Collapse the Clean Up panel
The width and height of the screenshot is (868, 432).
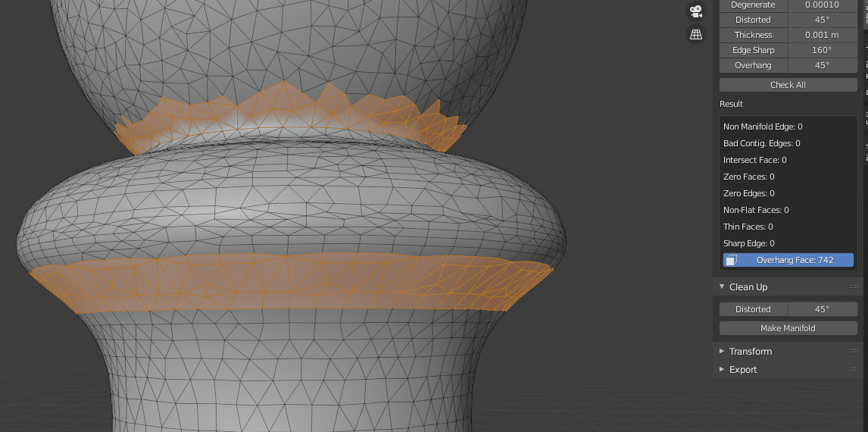(x=722, y=286)
